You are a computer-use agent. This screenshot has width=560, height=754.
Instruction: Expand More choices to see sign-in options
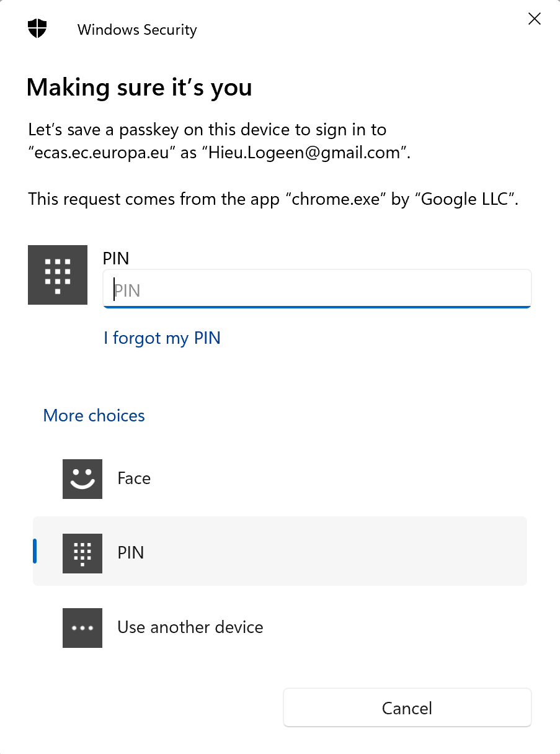coord(94,415)
